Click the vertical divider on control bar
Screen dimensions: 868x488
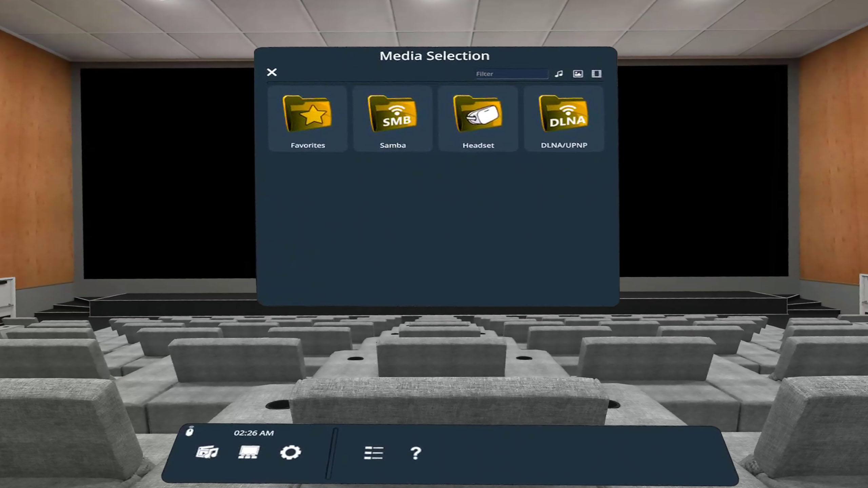point(332,453)
